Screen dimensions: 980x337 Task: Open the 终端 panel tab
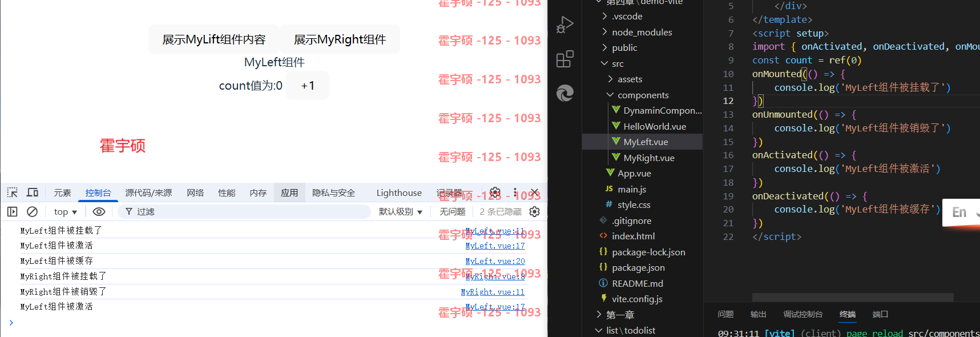pos(848,314)
